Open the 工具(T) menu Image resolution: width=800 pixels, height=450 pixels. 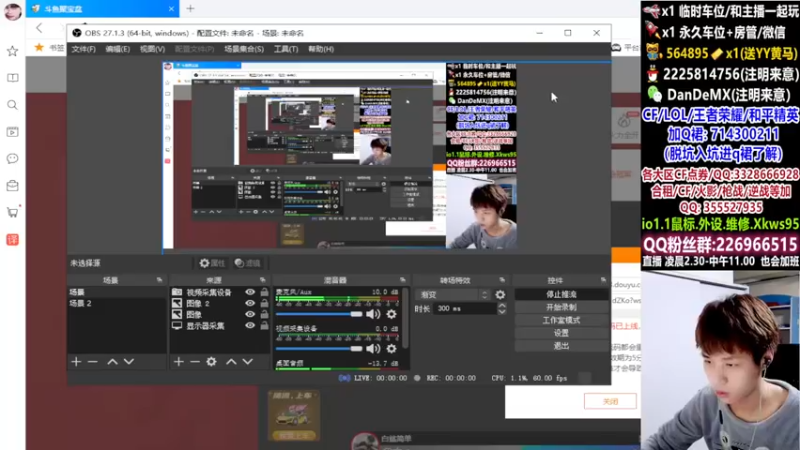[x=286, y=49]
